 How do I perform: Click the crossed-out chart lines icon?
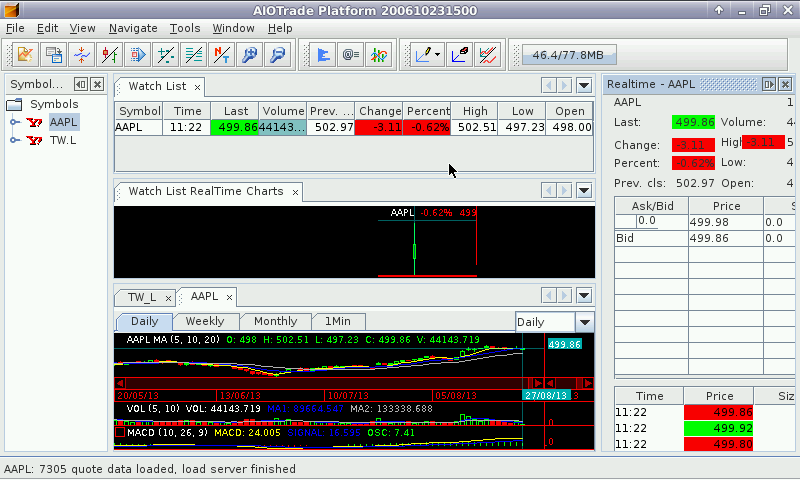(488, 55)
